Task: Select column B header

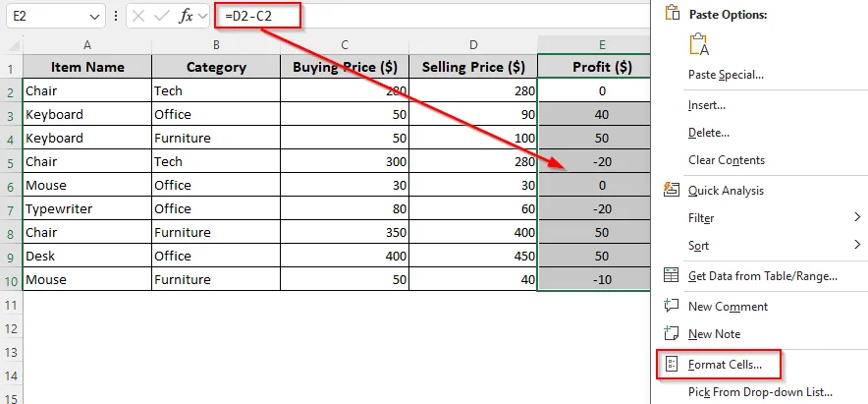Action: [x=216, y=45]
